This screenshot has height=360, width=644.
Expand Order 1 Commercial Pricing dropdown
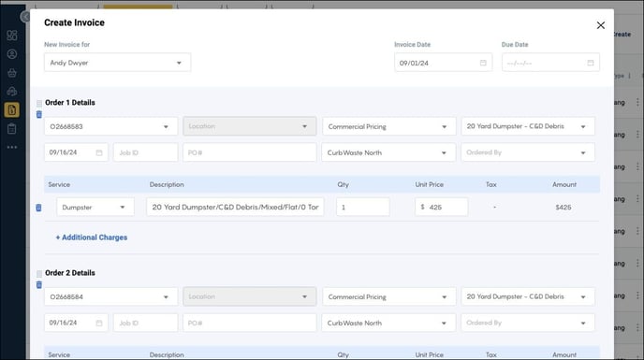point(389,126)
